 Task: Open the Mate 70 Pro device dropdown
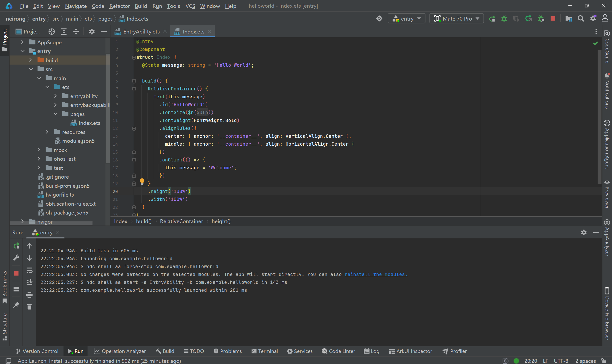click(456, 19)
